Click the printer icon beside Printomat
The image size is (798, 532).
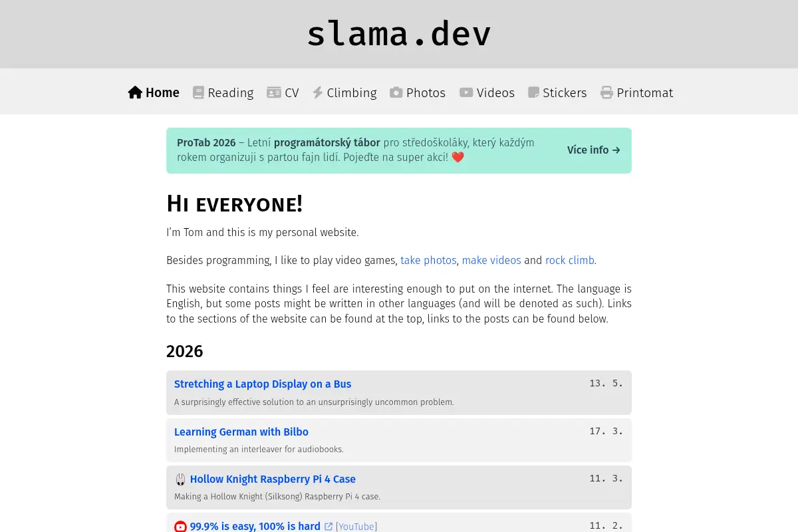tap(606, 92)
